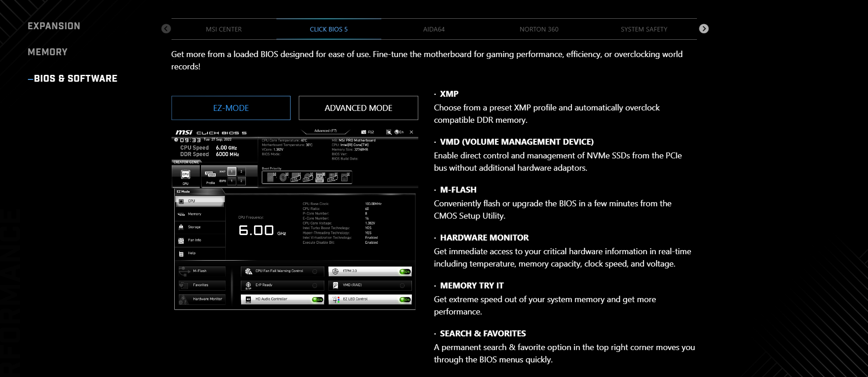Enable the VMD (RAID) option

tap(402, 286)
